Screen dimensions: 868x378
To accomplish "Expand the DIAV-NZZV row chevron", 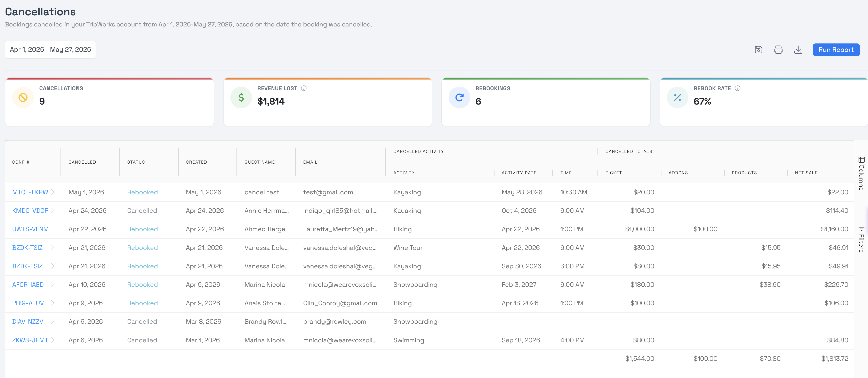I will (53, 322).
